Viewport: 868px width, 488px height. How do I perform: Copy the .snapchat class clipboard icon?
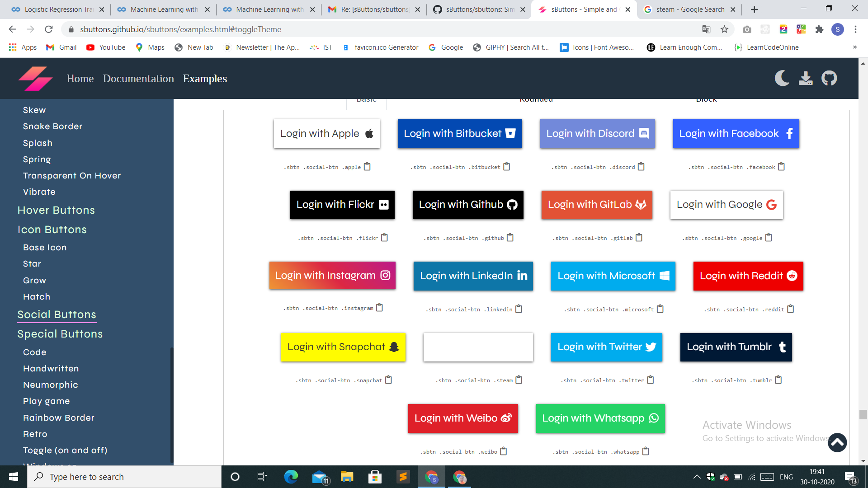point(388,380)
